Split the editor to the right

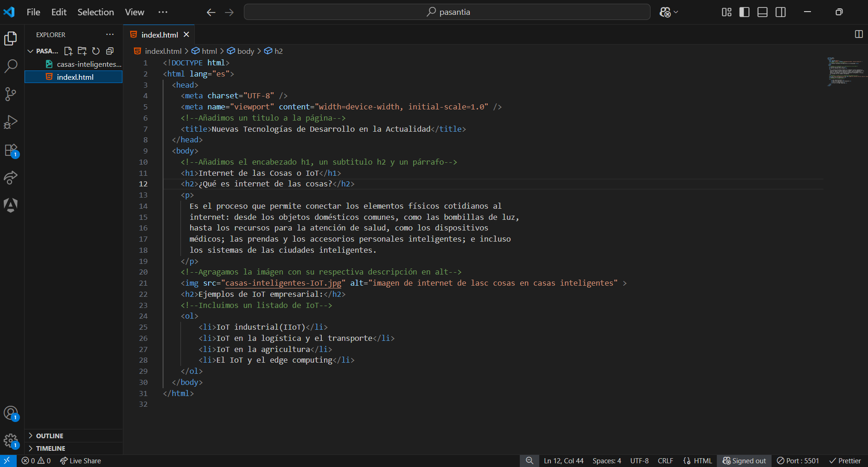pyautogui.click(x=859, y=34)
